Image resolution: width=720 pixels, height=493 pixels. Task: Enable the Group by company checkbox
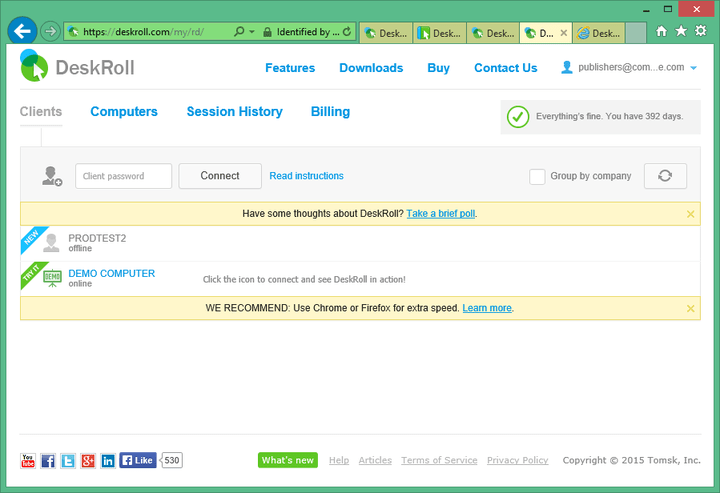[537, 176]
